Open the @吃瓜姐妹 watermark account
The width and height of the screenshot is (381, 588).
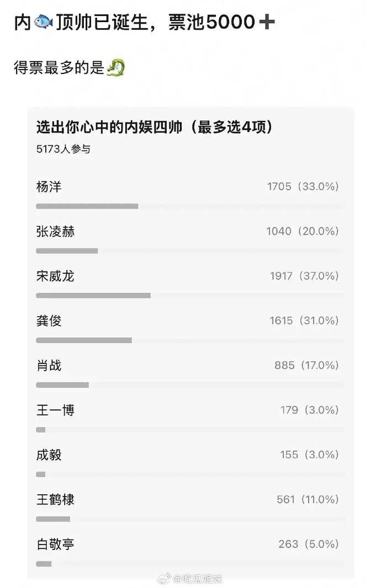coord(198,578)
